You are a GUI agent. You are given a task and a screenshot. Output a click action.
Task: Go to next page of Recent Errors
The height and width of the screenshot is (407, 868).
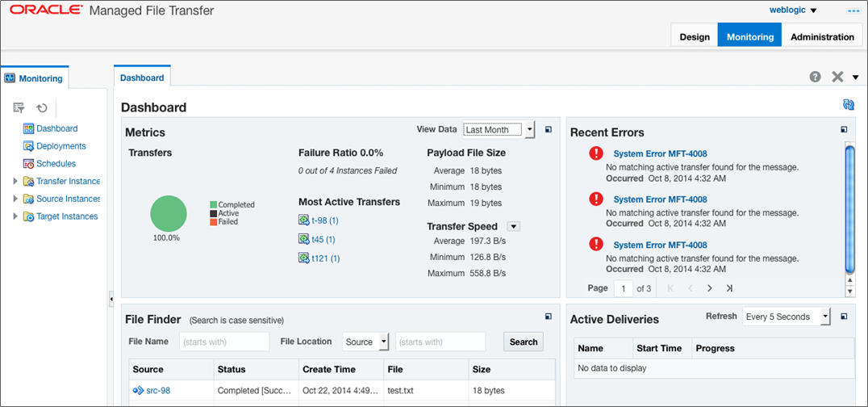[x=709, y=288]
